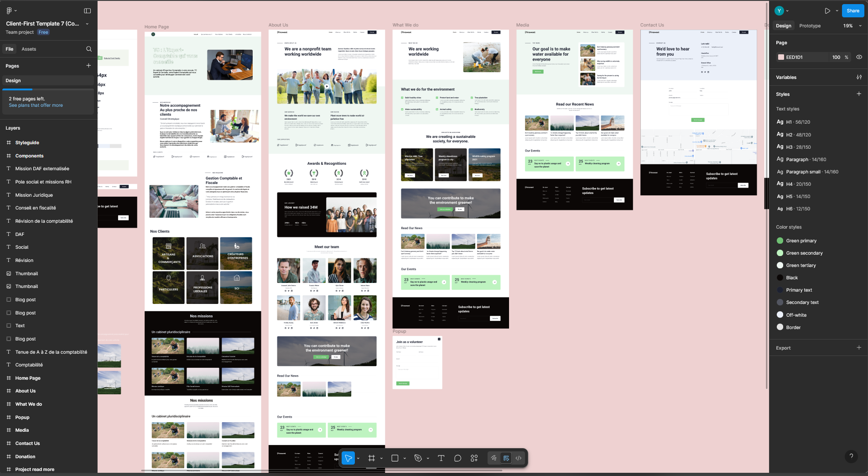Viewport: 868px width, 476px height.
Task: Switch to the Prototype tab
Action: [810, 26]
